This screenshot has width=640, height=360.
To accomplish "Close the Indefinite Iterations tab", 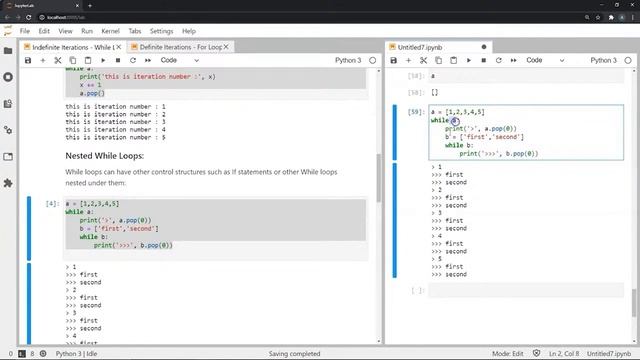I will (x=119, y=47).
